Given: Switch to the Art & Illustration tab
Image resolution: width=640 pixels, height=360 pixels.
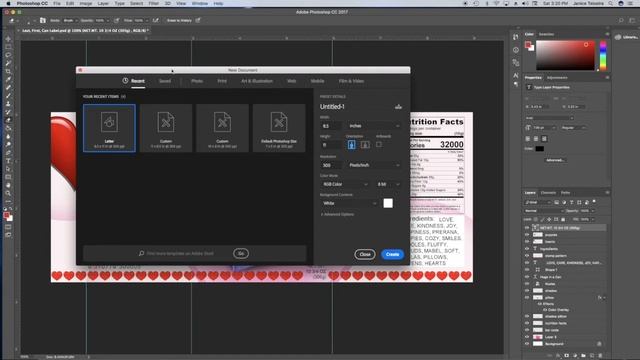Looking at the screenshot, I should pyautogui.click(x=257, y=81).
